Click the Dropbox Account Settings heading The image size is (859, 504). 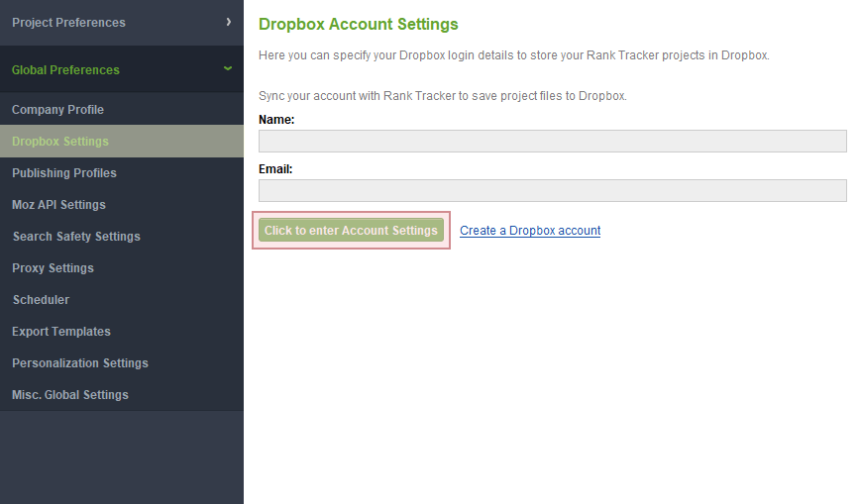[359, 24]
